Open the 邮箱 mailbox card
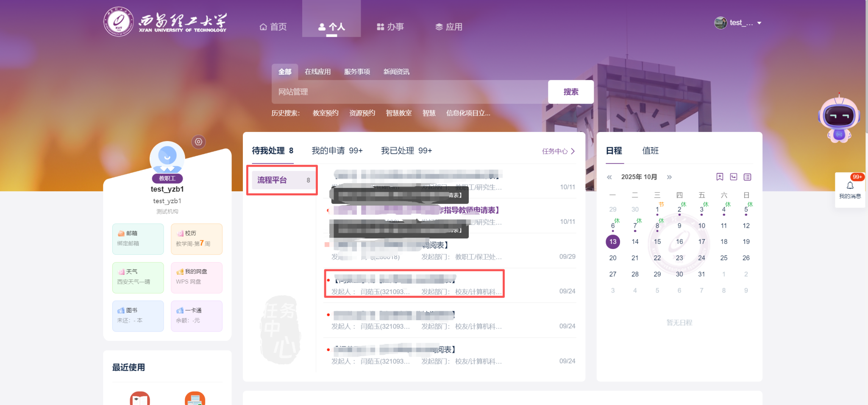 138,239
